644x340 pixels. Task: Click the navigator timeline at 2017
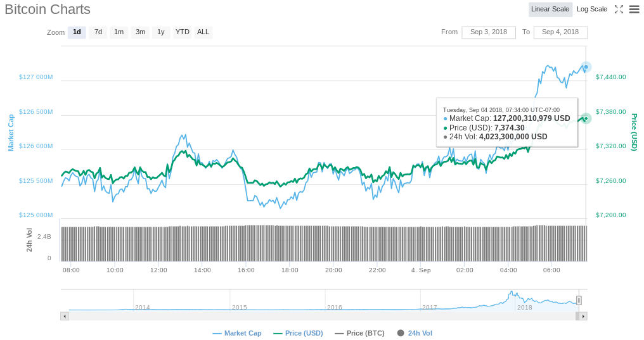tap(430, 307)
